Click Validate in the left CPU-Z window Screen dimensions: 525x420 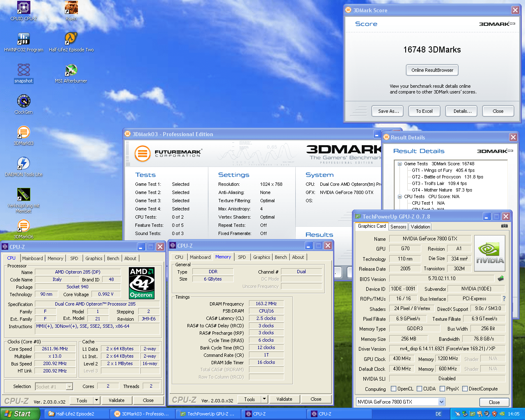point(116,400)
